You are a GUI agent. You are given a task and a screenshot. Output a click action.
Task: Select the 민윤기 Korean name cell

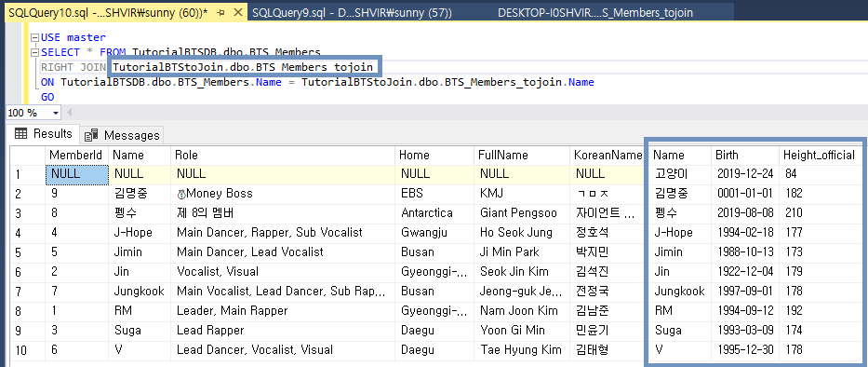pyautogui.click(x=608, y=331)
